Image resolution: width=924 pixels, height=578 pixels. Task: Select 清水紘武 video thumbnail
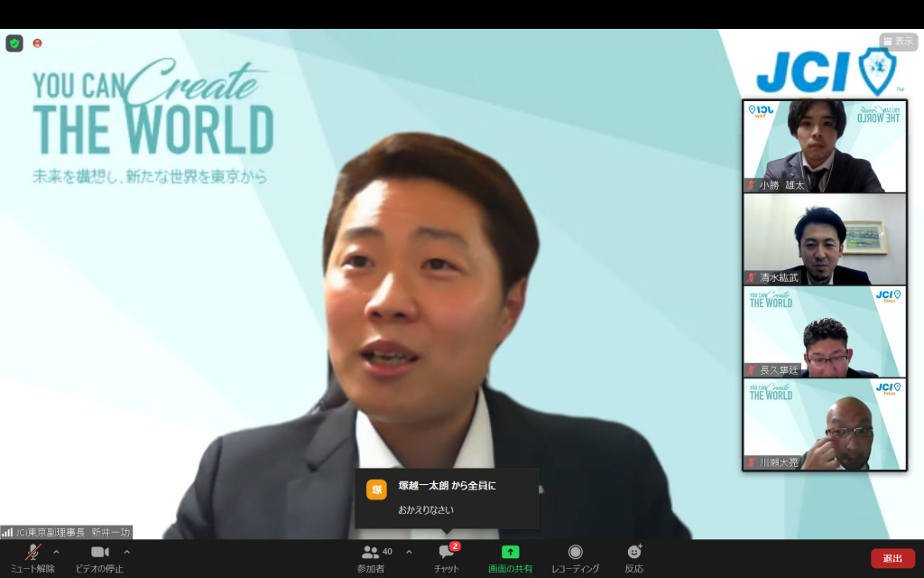pos(824,239)
